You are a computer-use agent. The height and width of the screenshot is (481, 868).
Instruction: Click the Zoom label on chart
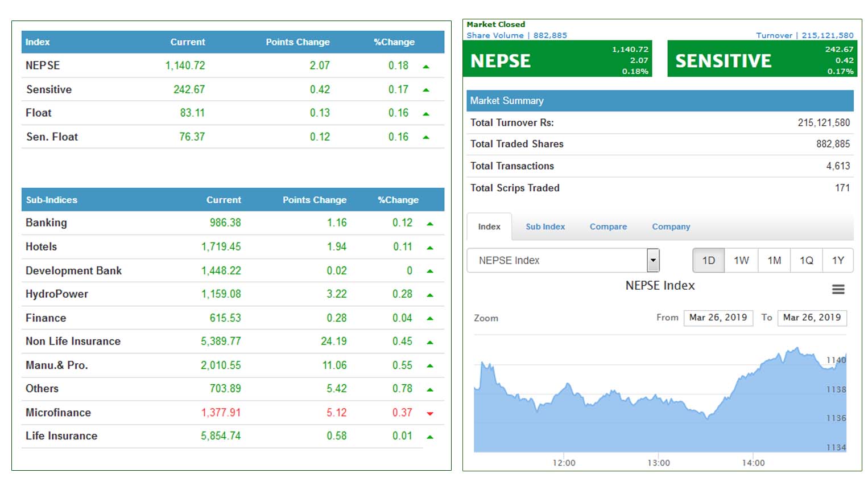pos(486,318)
